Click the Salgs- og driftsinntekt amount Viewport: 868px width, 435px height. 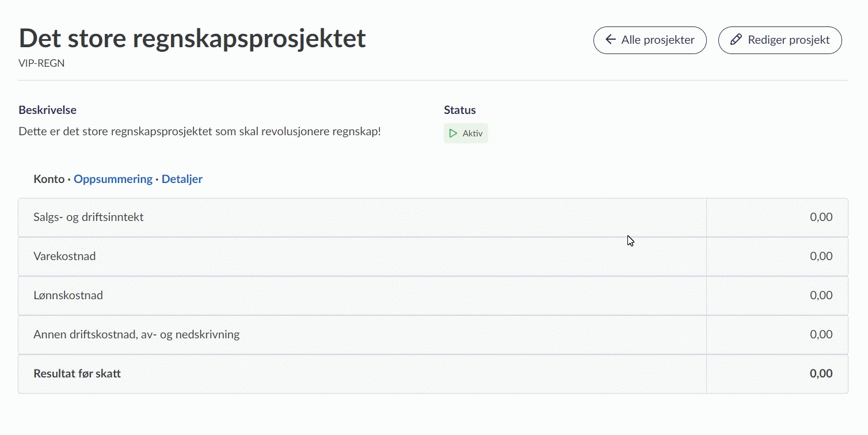point(821,217)
